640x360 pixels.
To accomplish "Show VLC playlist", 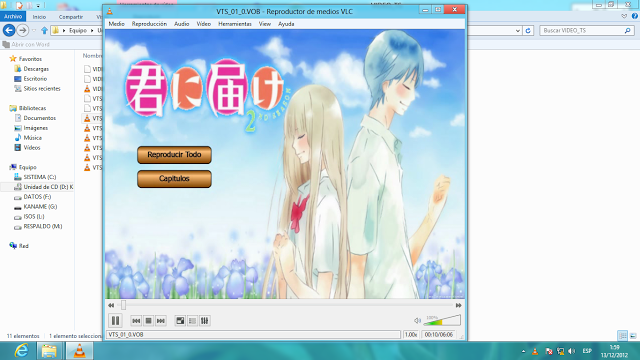I will pyautogui.click(x=192, y=321).
